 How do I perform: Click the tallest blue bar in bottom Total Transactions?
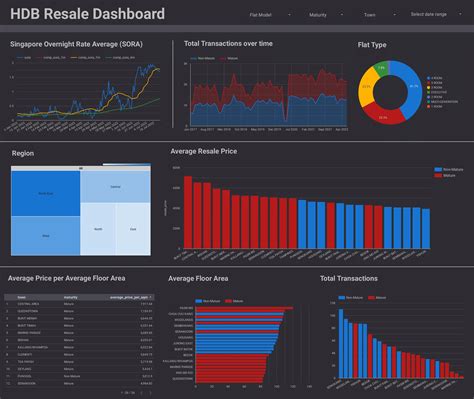(341, 343)
